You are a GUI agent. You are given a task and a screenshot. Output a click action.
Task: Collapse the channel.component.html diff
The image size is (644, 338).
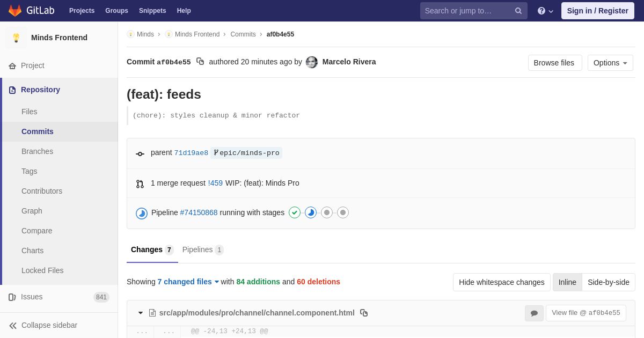click(141, 313)
